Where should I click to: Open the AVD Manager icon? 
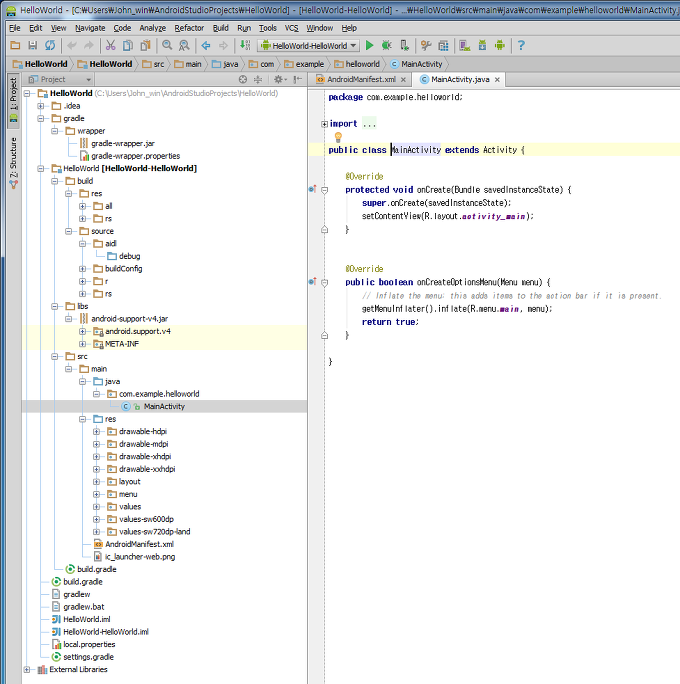coord(465,45)
